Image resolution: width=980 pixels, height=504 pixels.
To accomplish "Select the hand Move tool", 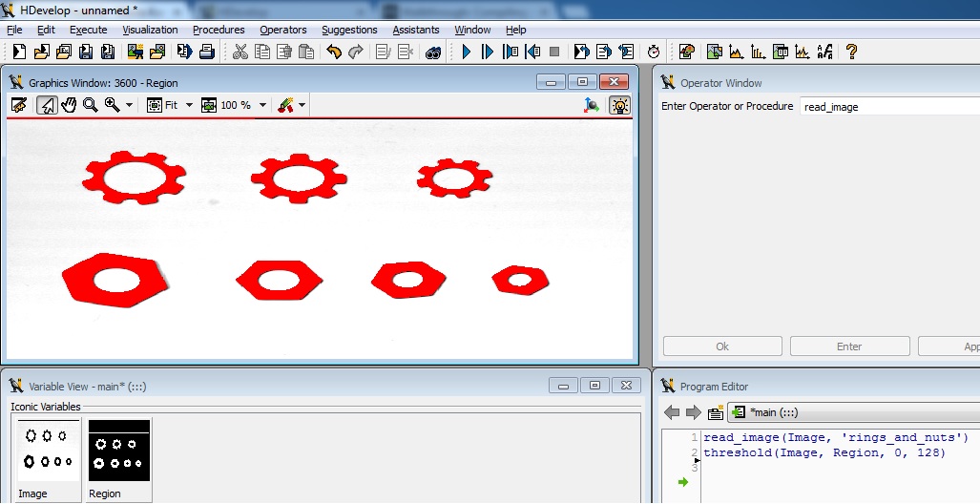I will (x=69, y=105).
